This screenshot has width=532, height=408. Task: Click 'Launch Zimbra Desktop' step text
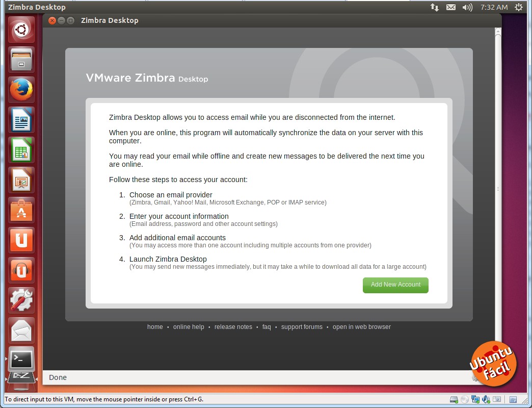click(x=168, y=259)
